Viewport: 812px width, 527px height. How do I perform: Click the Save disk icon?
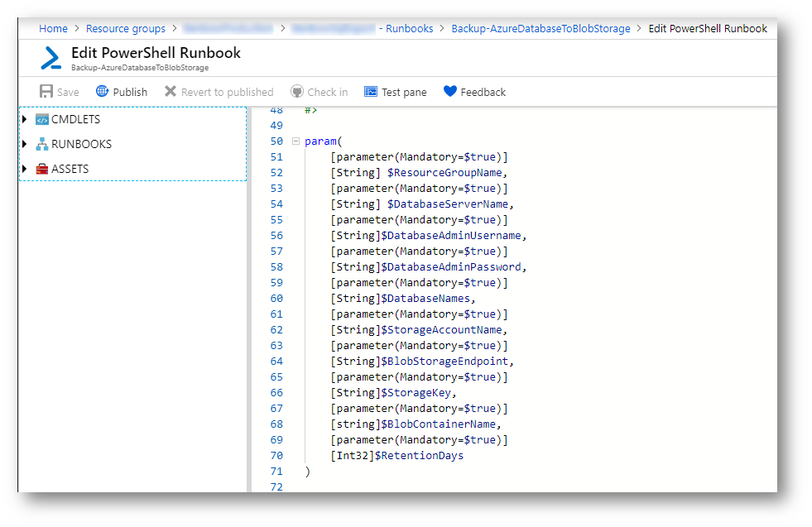click(46, 92)
